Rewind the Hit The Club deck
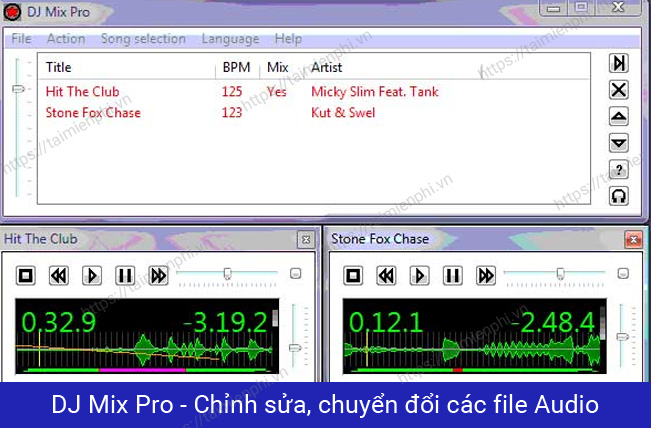651x428 pixels. tap(59, 276)
